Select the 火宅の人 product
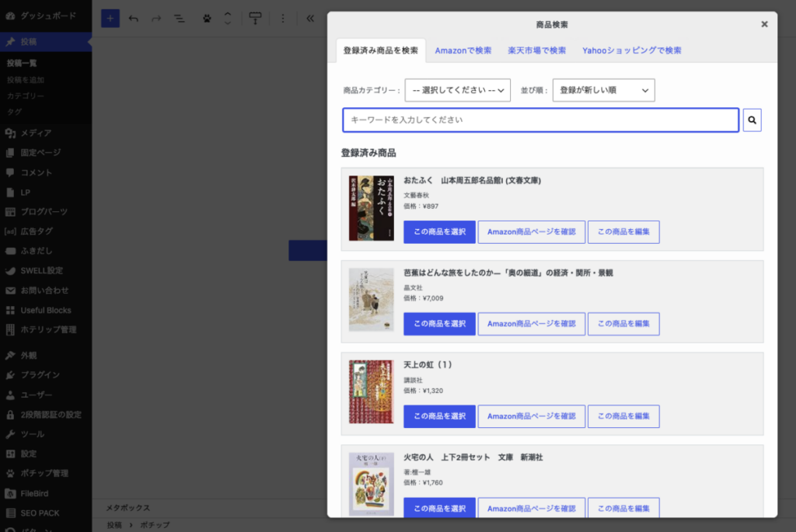 click(440, 508)
